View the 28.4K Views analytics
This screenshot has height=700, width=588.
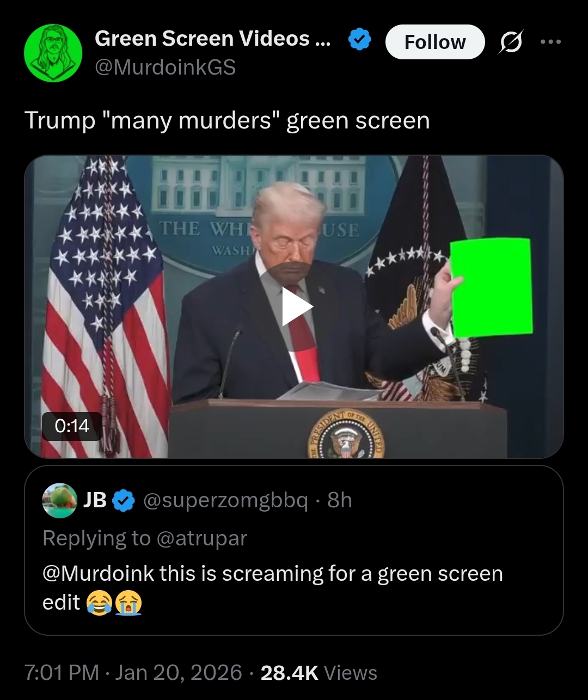point(319,673)
